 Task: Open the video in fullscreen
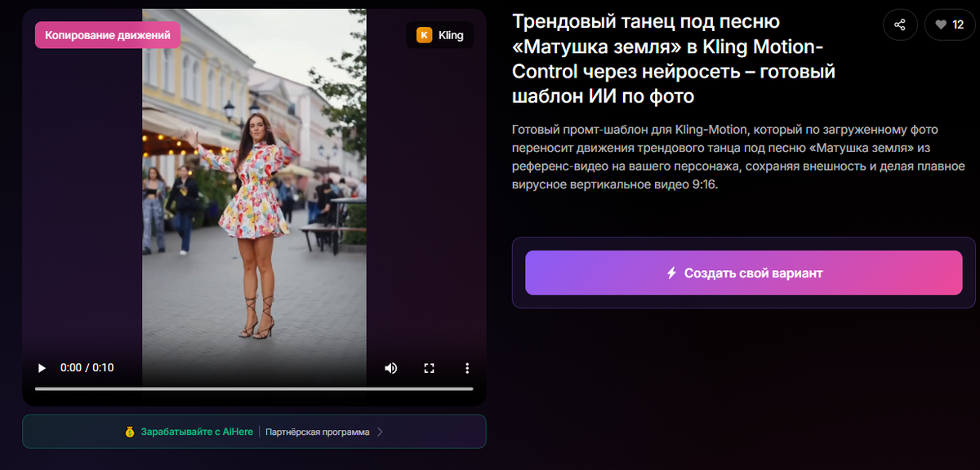[429, 368]
